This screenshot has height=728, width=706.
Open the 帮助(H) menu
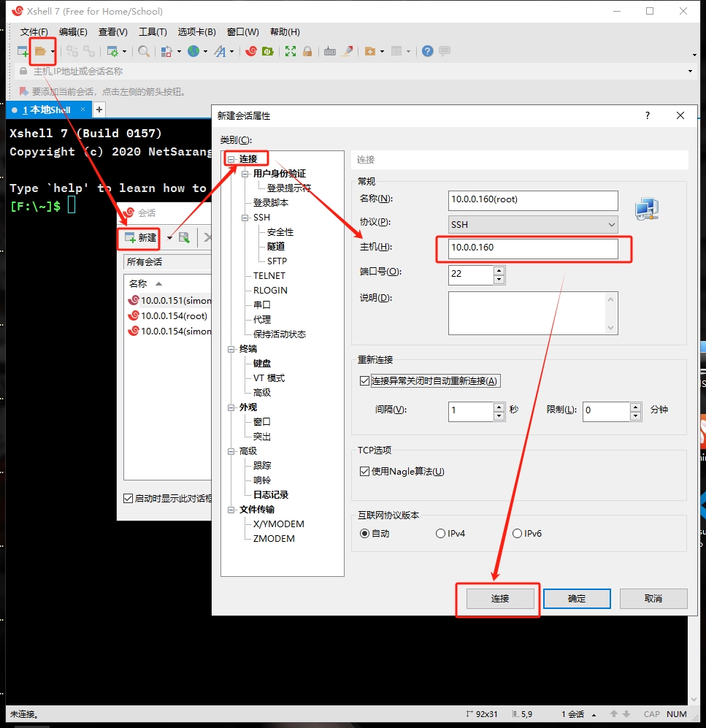coord(285,32)
